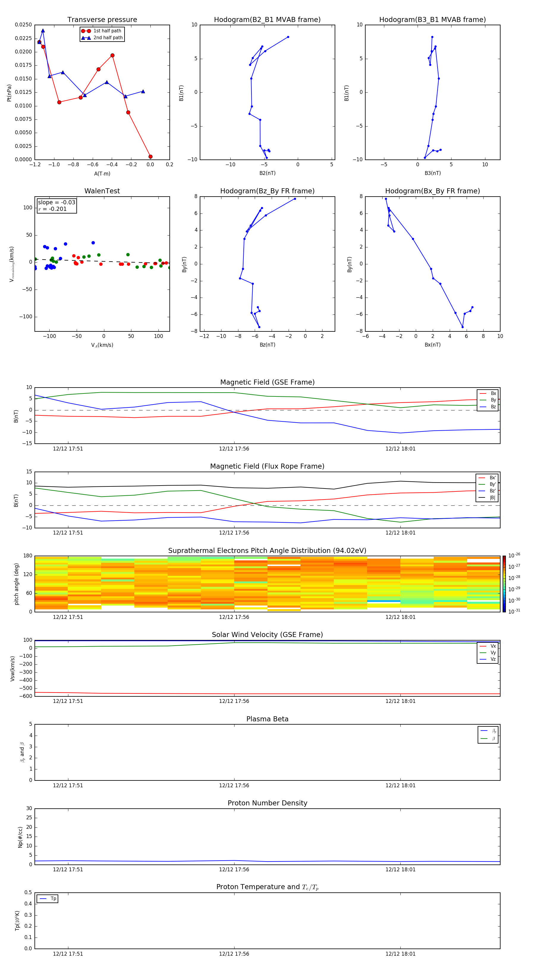535x980 pixels.
Task: Click the By' entry in Flux Rope legend
Action: click(487, 484)
